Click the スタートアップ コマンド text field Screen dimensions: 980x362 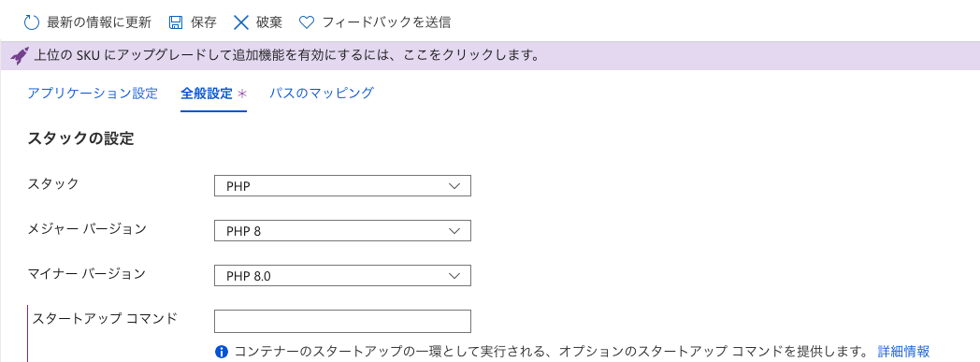coord(342,321)
